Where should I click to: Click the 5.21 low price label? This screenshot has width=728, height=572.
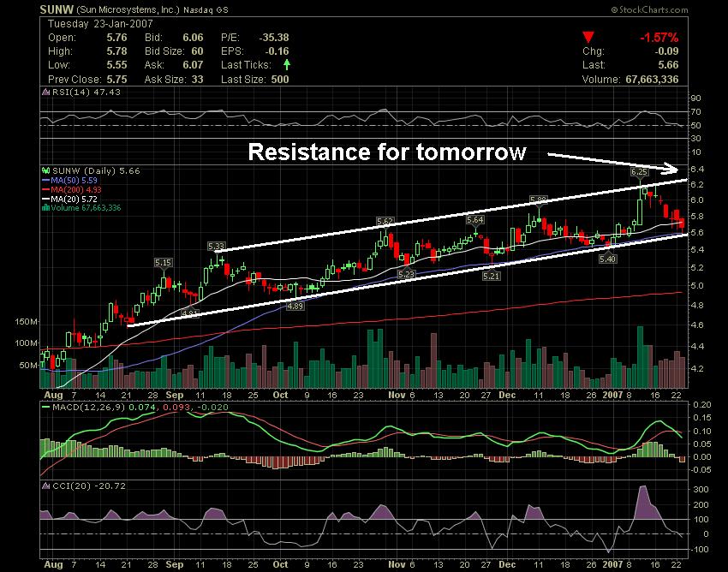[491, 276]
